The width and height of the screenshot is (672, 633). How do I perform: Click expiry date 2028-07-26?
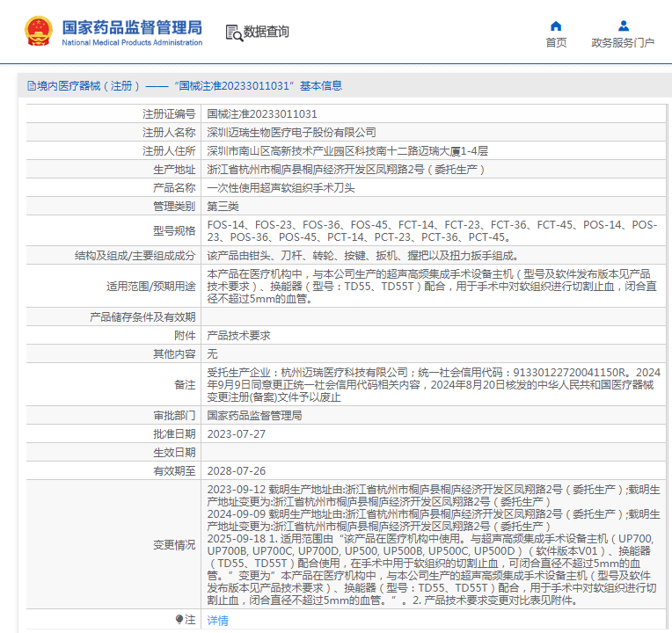[236, 470]
